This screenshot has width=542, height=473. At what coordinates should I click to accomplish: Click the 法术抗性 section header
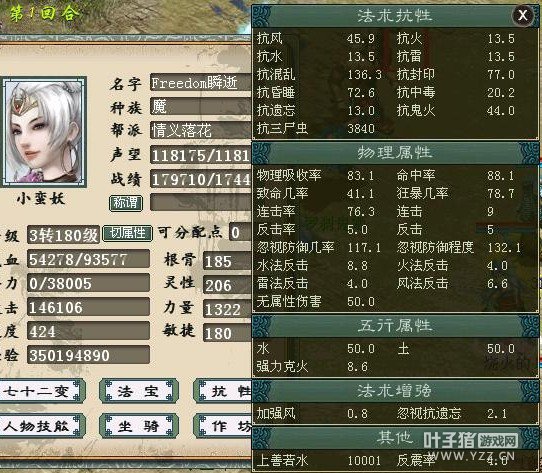click(x=394, y=16)
